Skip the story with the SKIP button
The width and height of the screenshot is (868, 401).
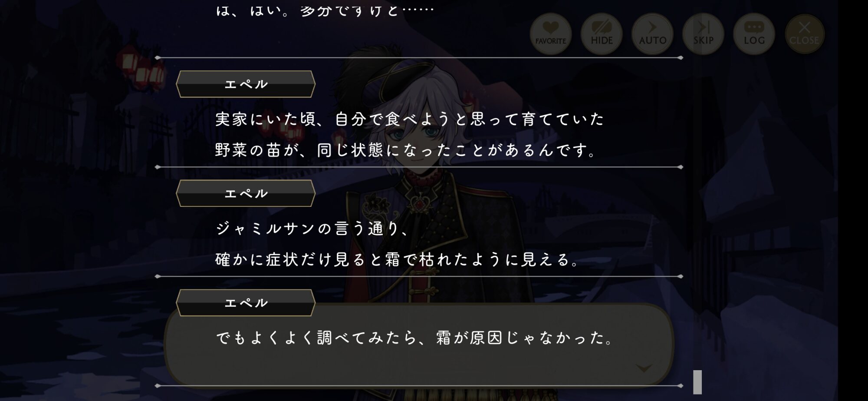click(703, 33)
